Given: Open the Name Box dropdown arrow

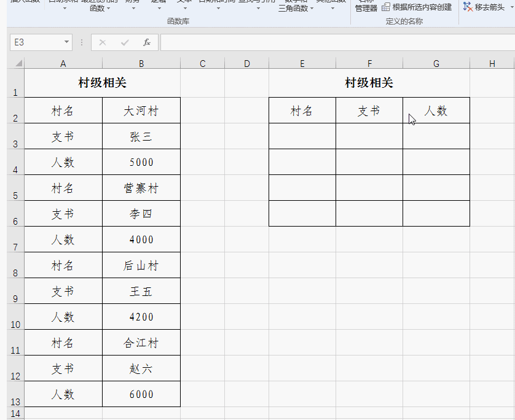Looking at the screenshot, I should point(68,42).
